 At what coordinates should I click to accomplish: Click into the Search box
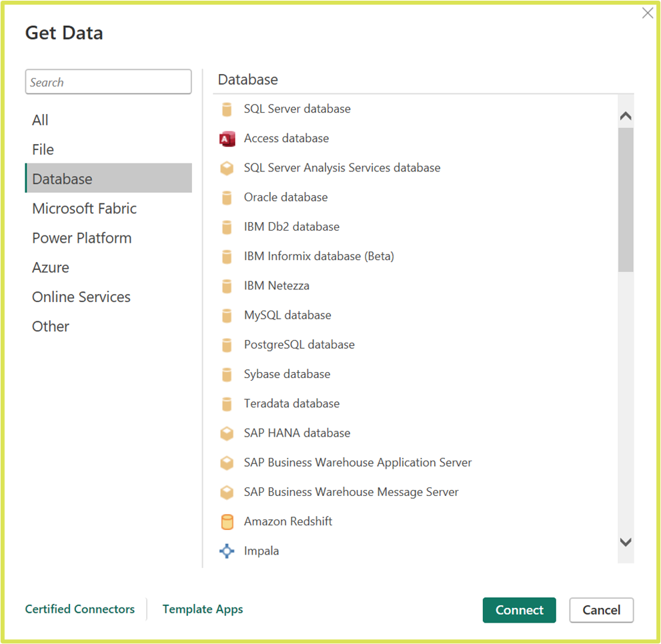click(x=108, y=82)
